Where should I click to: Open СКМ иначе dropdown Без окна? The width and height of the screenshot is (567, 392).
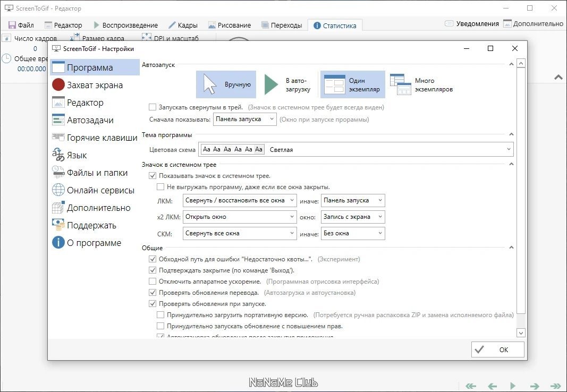353,233
